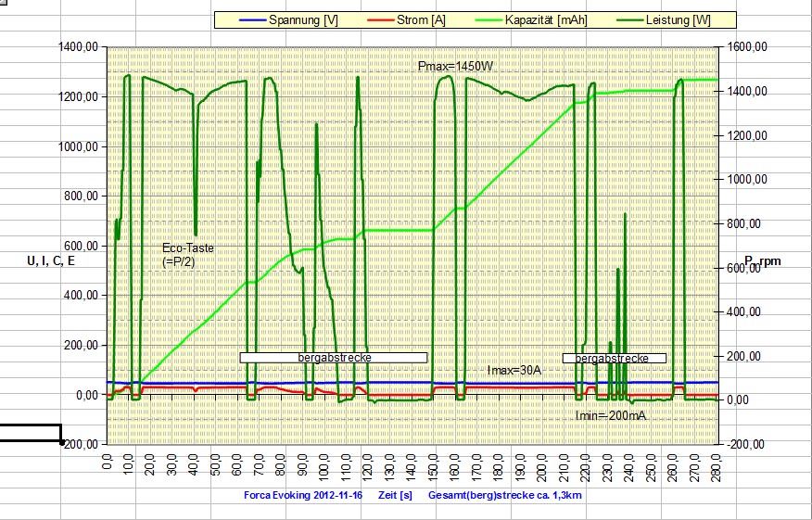Click the cell fill handle at bottom-left
This screenshot has height=520, width=812.
(62, 443)
